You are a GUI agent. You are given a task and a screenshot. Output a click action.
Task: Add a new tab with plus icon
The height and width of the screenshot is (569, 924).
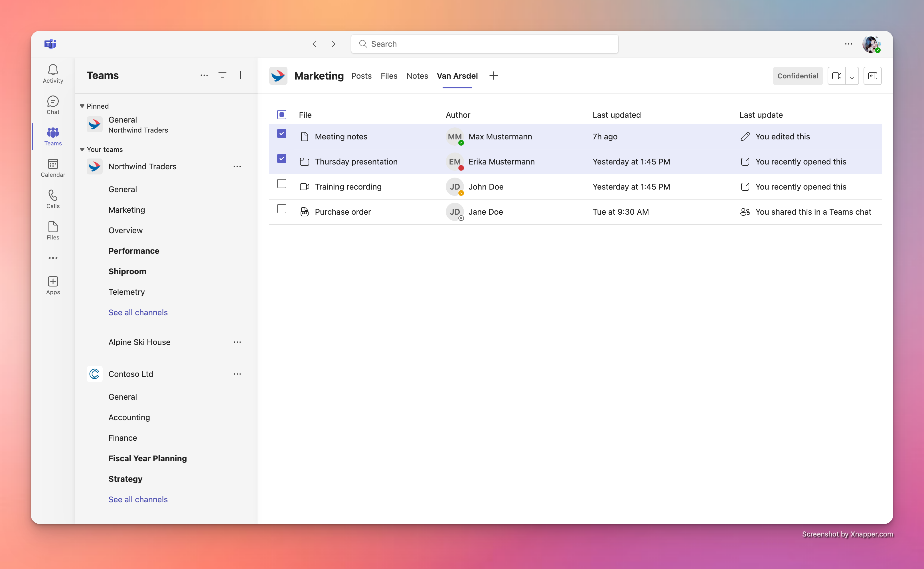click(x=493, y=76)
